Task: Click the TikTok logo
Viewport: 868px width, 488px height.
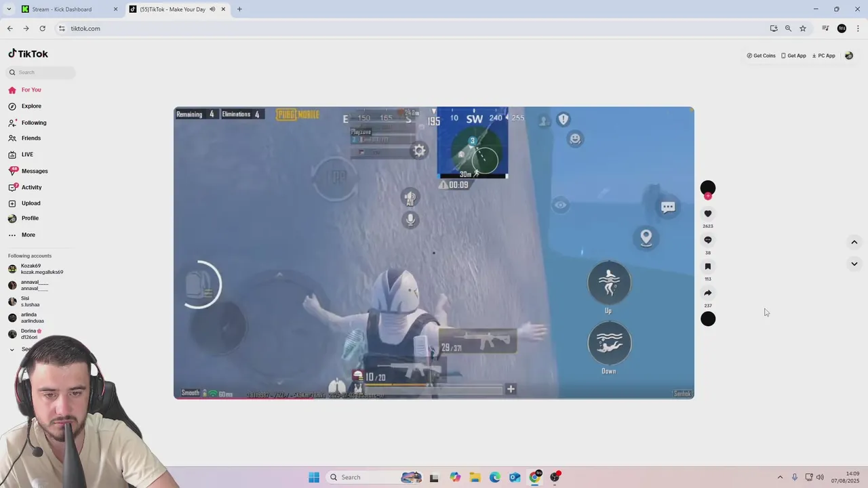Action: pyautogui.click(x=28, y=54)
